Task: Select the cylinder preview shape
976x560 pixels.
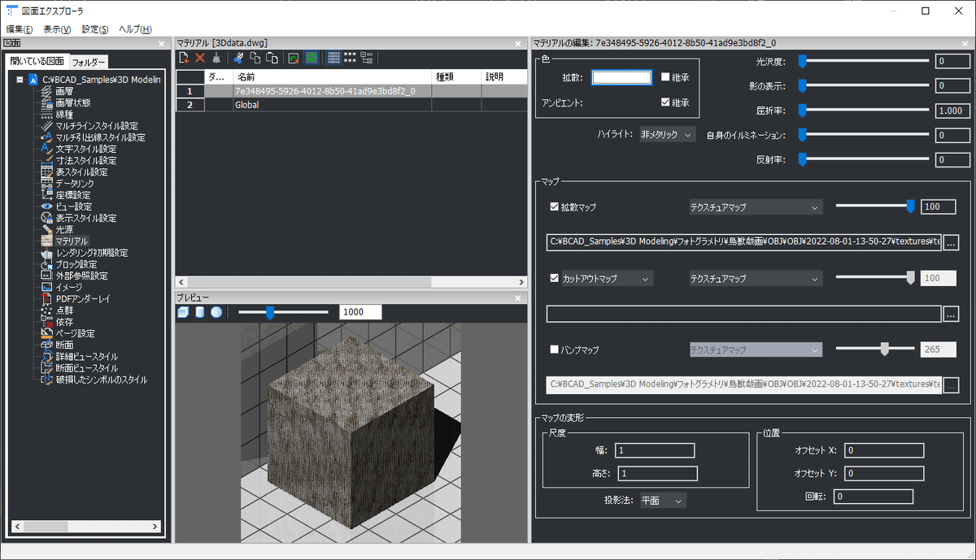Action: pyautogui.click(x=199, y=312)
